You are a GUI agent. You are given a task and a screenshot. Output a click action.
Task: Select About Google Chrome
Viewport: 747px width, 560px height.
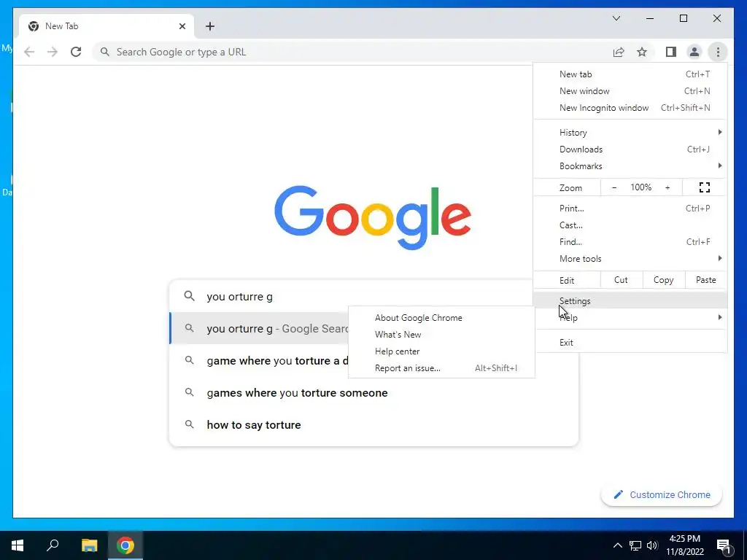[441, 318]
